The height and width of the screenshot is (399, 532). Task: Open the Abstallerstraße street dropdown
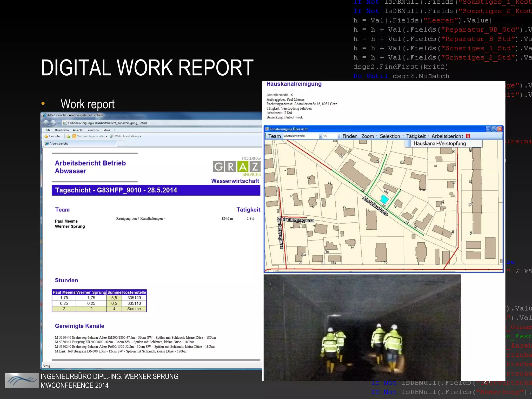coord(321,136)
